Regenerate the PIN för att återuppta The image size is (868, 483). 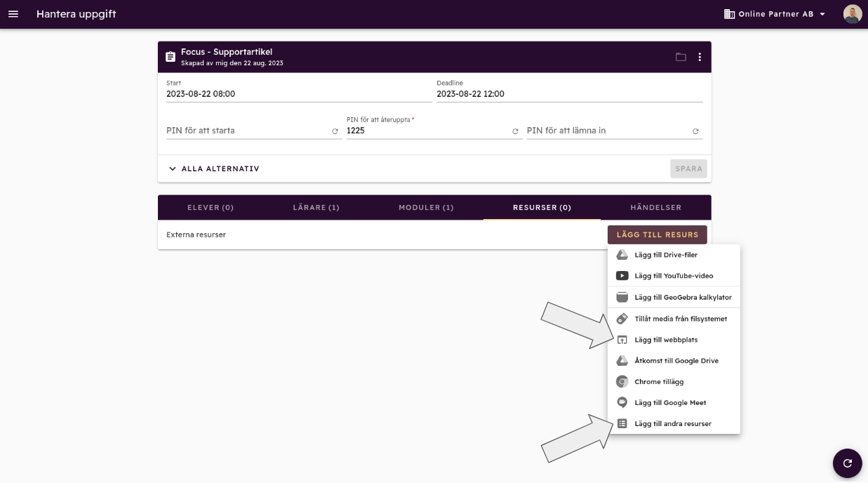point(515,131)
